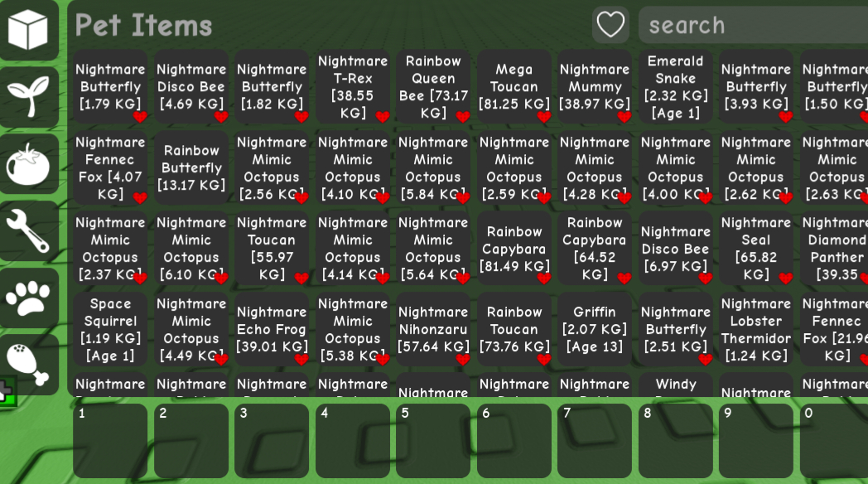The width and height of the screenshot is (868, 484).
Task: Select Space Squirrel [1.19 KG]
Action: (x=110, y=329)
